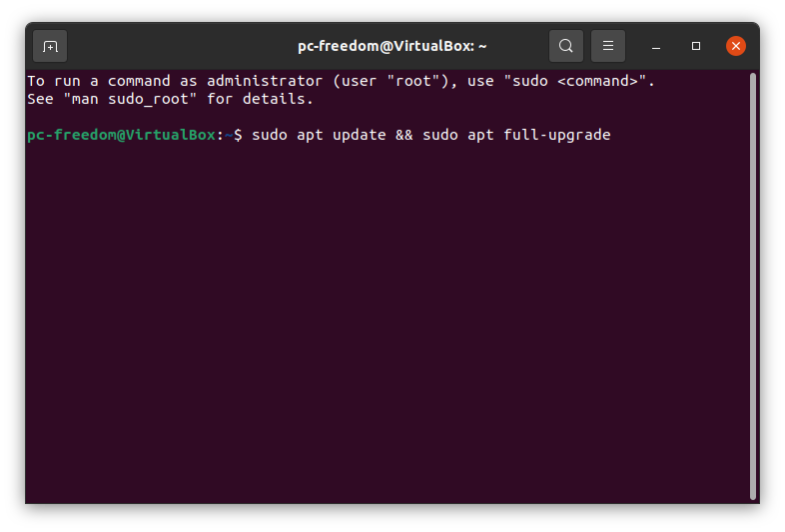Click the word "details." in the hint
This screenshot has width=785, height=532.
pyautogui.click(x=279, y=99)
